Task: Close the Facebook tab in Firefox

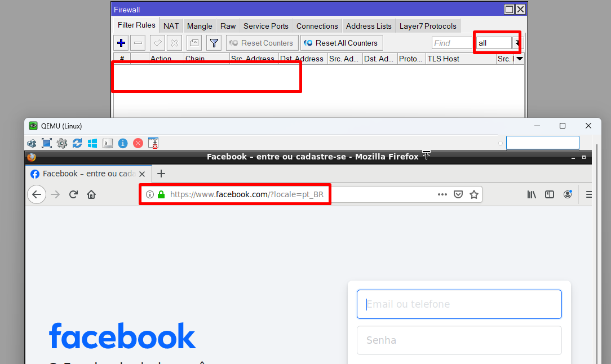Action: click(142, 174)
